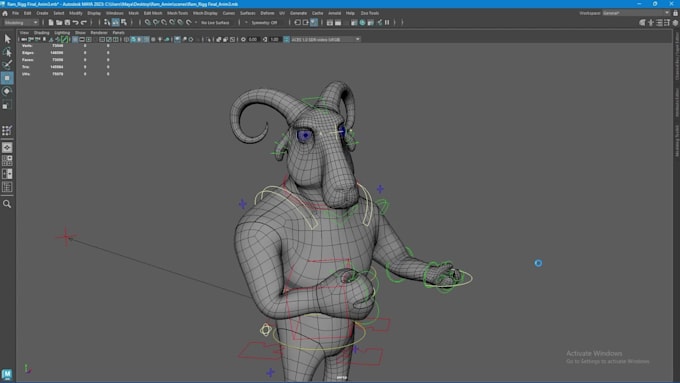Toggle Channel Box sidebar icon
This screenshot has height=383, width=680.
[675, 23]
